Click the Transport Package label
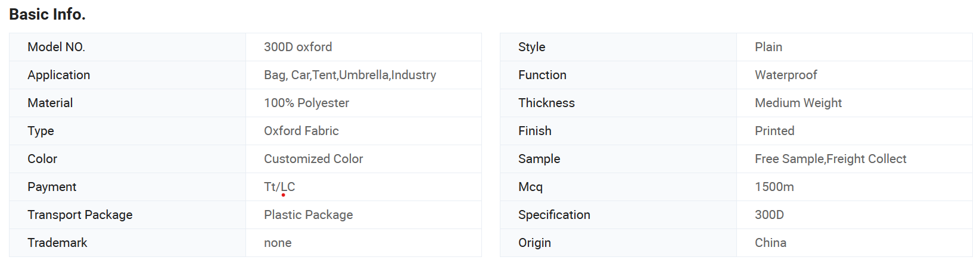 [x=80, y=215]
